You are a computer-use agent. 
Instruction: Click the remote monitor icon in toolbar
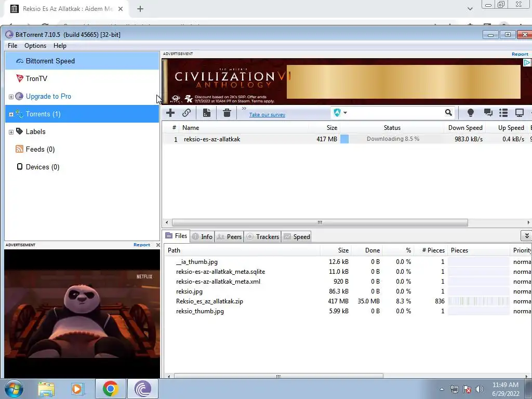[x=520, y=113]
